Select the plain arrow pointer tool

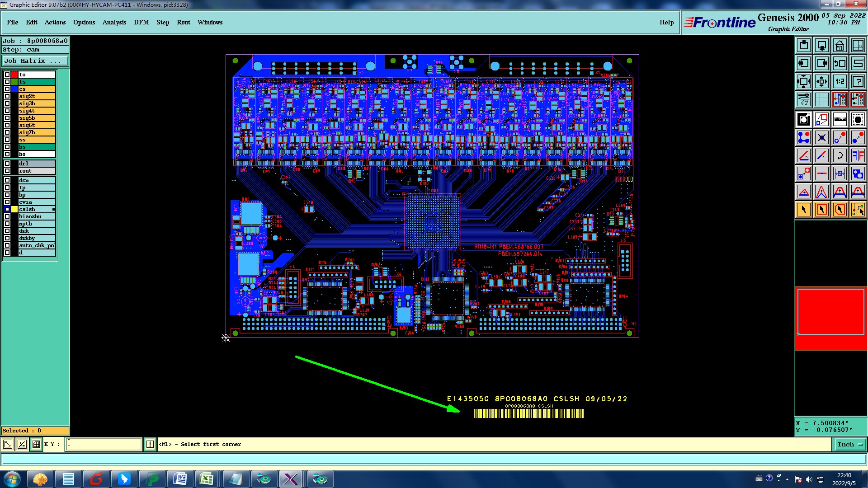(x=804, y=210)
